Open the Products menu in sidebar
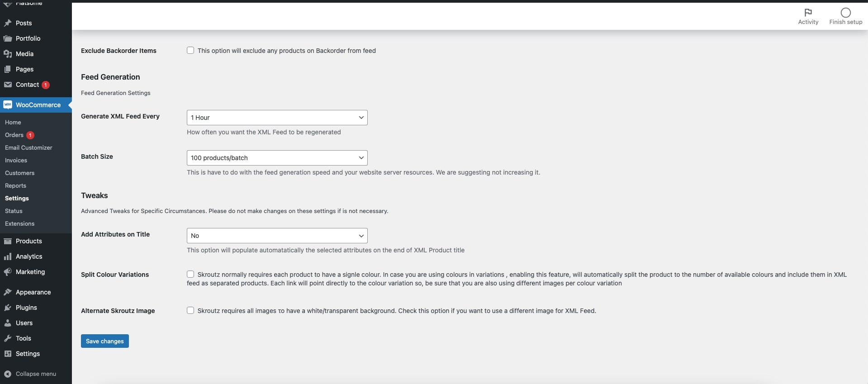868x384 pixels. (28, 241)
